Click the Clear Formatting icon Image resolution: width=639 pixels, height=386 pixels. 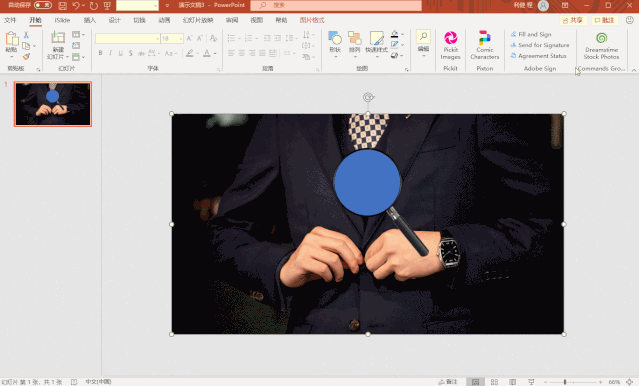coord(213,39)
